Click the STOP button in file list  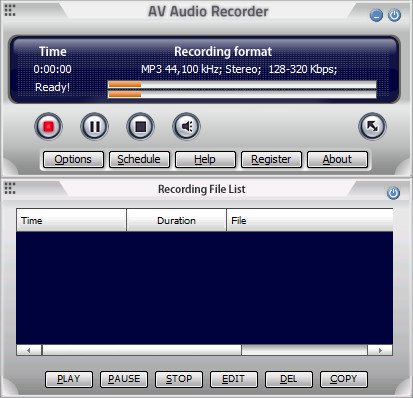coord(179,379)
